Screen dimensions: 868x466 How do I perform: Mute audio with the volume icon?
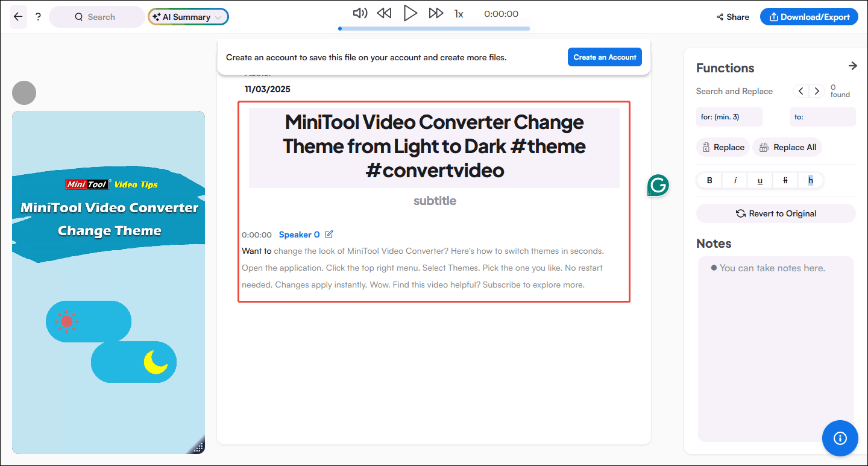360,13
